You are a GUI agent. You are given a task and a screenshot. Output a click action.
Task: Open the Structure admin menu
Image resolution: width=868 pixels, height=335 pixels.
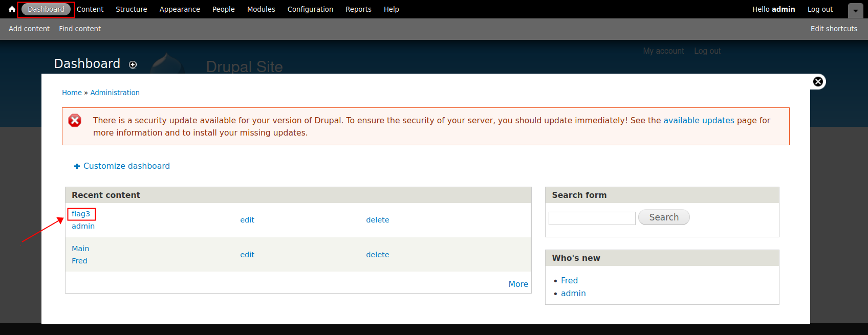tap(131, 9)
